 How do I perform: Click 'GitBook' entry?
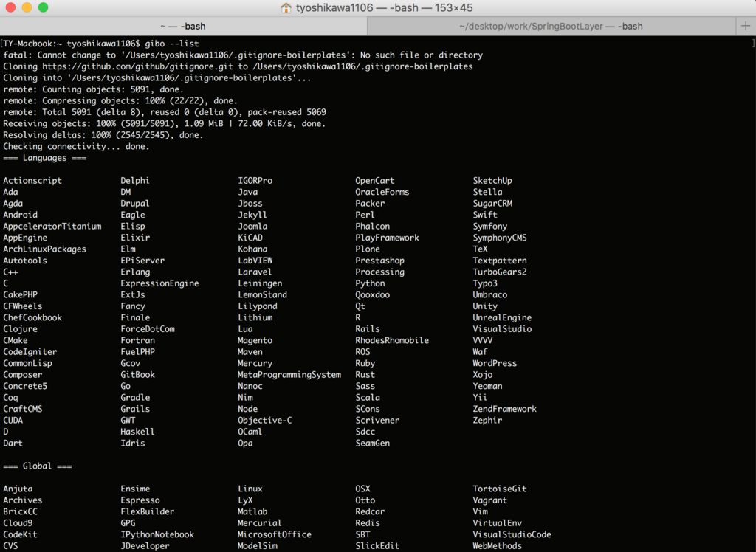click(x=137, y=375)
